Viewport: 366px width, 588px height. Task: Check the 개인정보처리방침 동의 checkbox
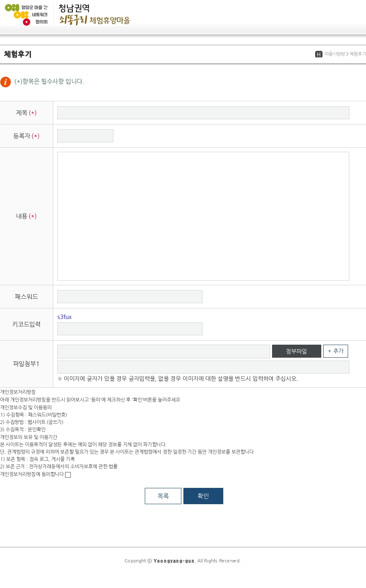point(68,475)
